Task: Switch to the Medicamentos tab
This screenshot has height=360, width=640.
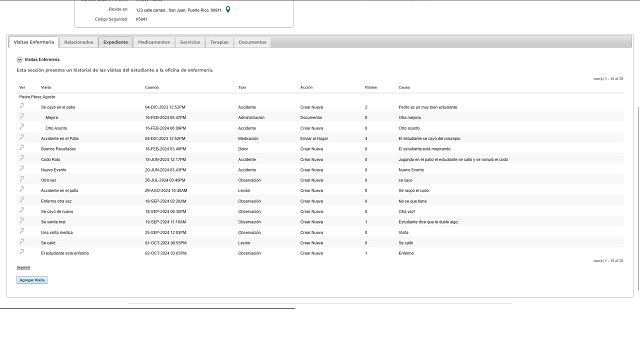Action: click(x=154, y=42)
